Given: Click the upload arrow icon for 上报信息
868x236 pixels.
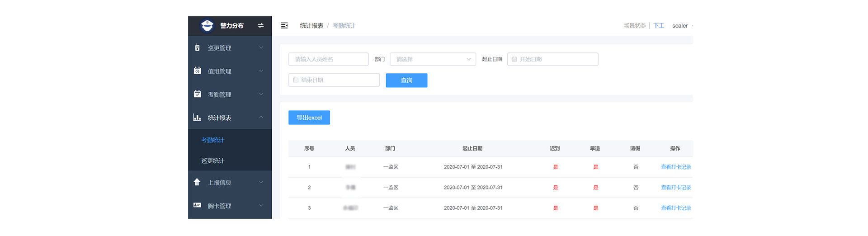Looking at the screenshot, I should click(x=197, y=182).
